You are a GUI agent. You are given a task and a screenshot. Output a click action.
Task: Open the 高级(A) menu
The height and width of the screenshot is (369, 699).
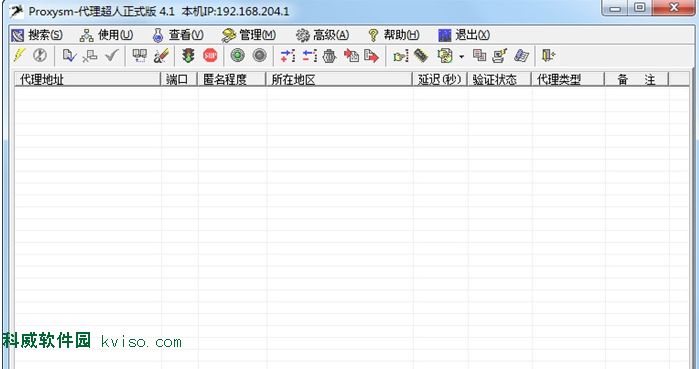coord(322,35)
